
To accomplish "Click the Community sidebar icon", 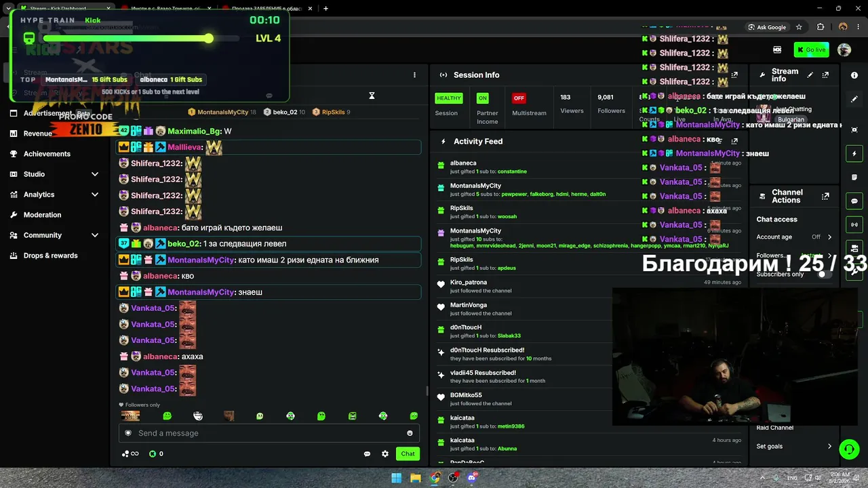I will 14,235.
